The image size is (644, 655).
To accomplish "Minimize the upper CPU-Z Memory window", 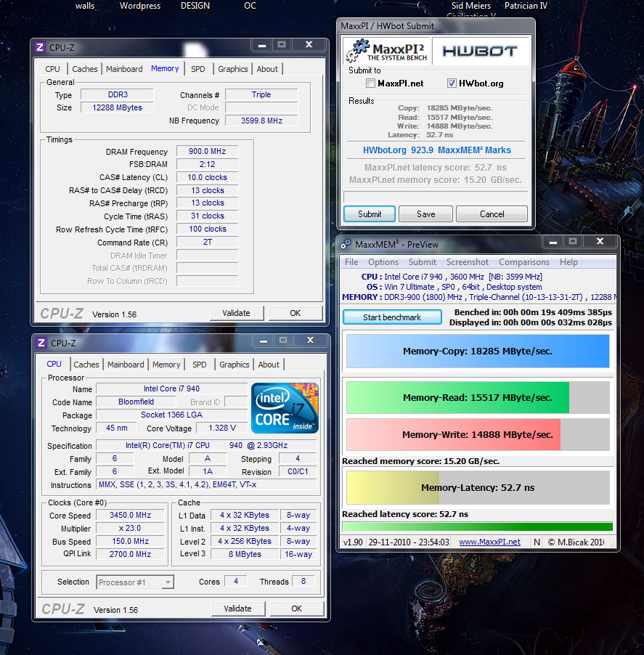I will pos(262,45).
